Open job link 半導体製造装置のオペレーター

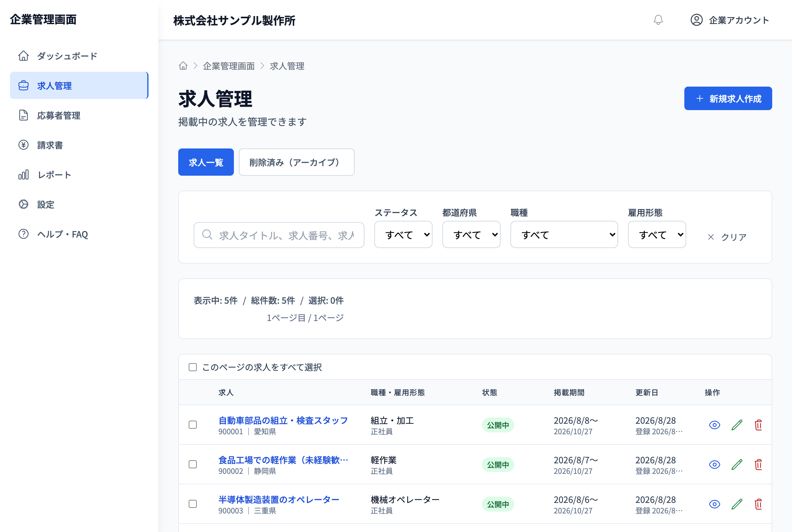click(x=278, y=500)
